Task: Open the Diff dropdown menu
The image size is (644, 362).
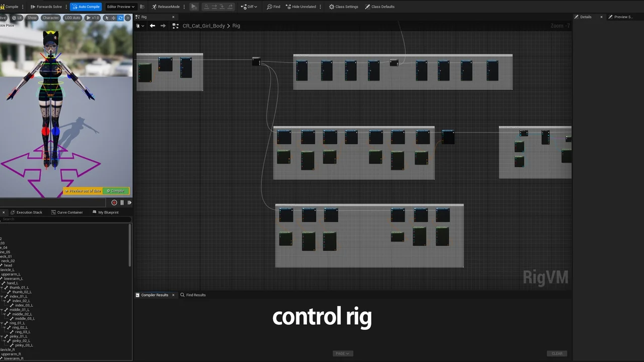Action: coord(249,7)
